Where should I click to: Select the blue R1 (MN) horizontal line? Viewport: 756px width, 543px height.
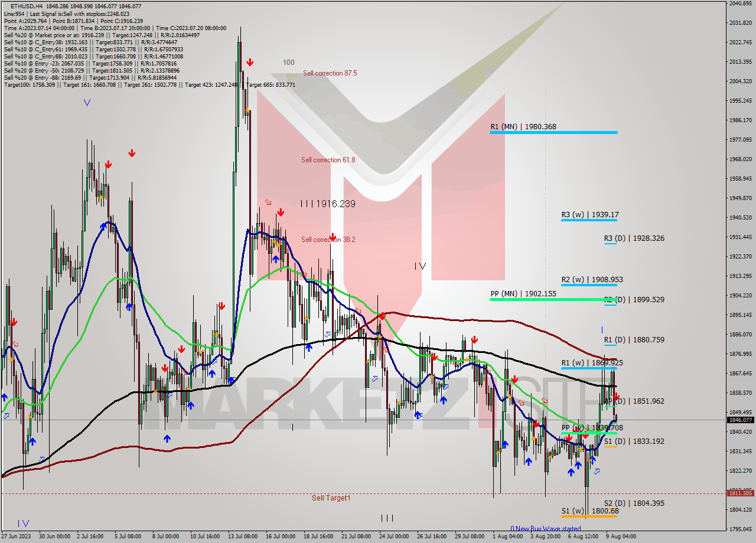553,132
